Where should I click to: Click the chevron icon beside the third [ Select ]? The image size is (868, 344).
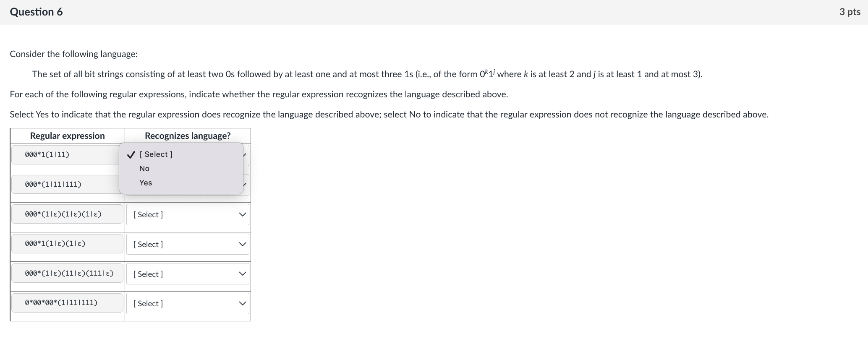[x=242, y=214]
